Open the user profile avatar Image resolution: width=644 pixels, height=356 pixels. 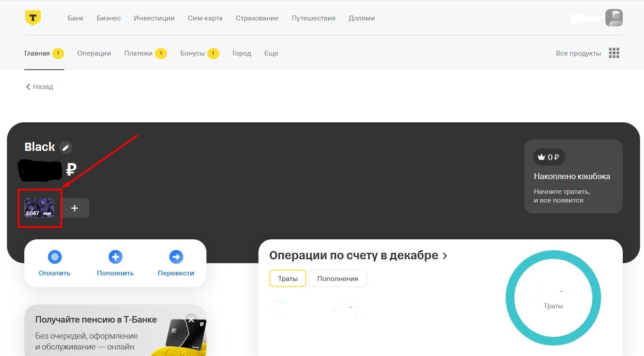click(x=614, y=18)
